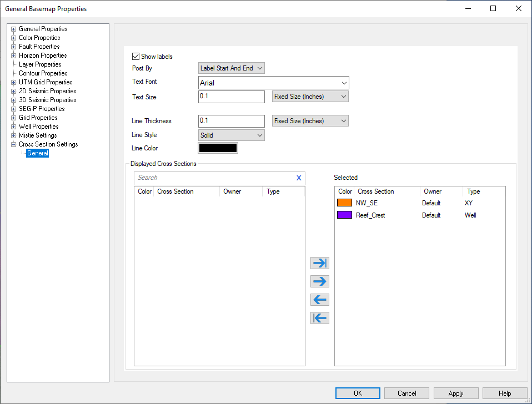Click the Apply button
Image resolution: width=532 pixels, height=404 pixels.
coord(456,393)
